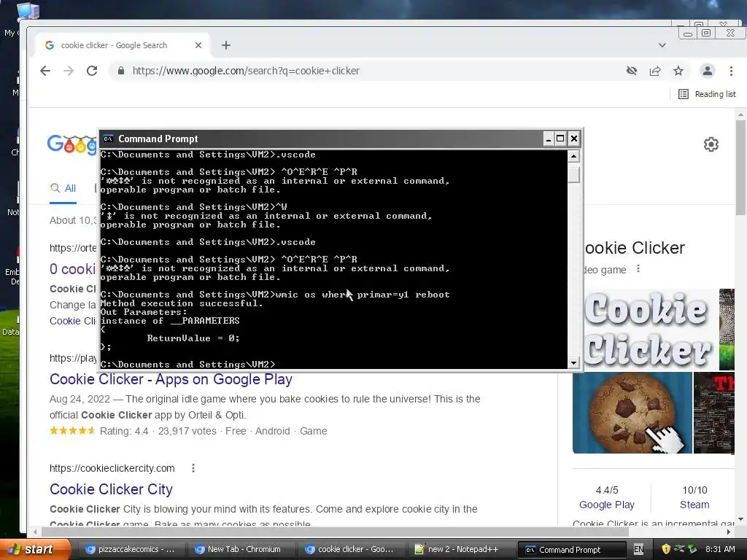The height and width of the screenshot is (560, 747).
Task: Click the Google holiday logo
Action: (72, 144)
